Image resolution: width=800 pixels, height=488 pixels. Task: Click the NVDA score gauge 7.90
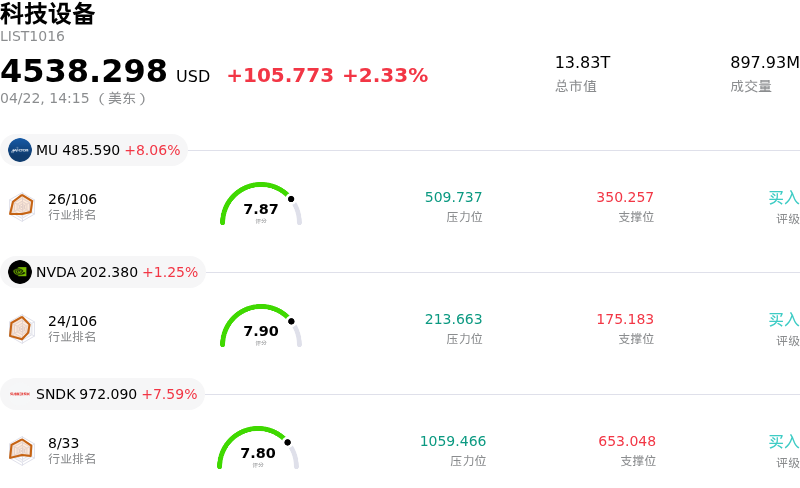click(261, 328)
